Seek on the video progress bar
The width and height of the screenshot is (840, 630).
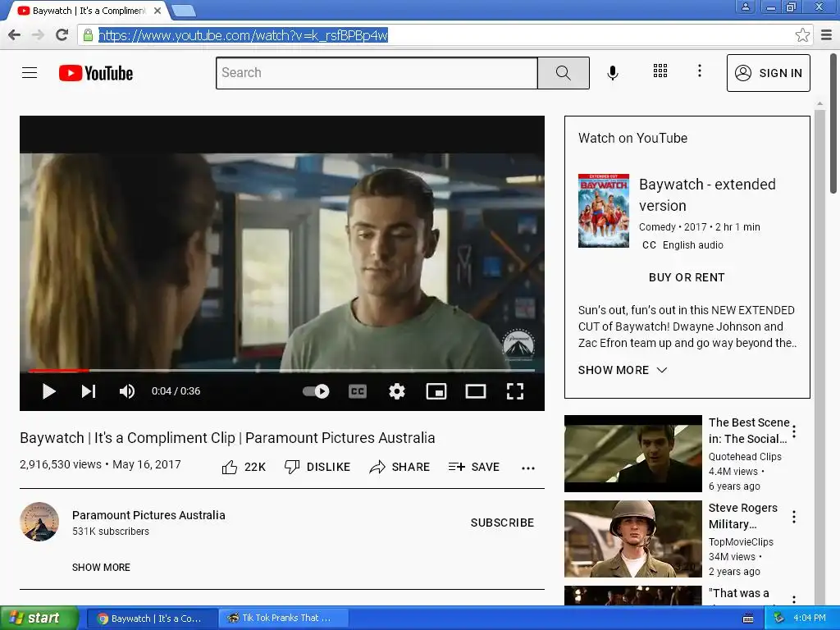(281, 370)
